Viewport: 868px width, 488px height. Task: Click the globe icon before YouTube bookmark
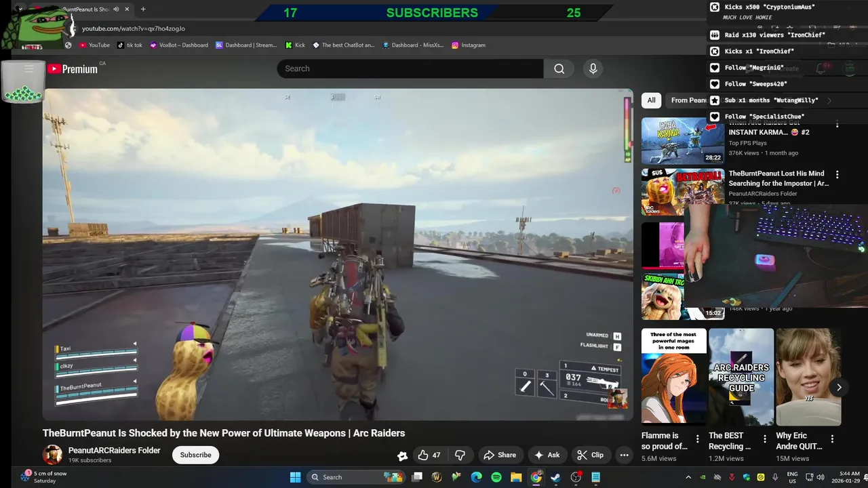pos(68,45)
